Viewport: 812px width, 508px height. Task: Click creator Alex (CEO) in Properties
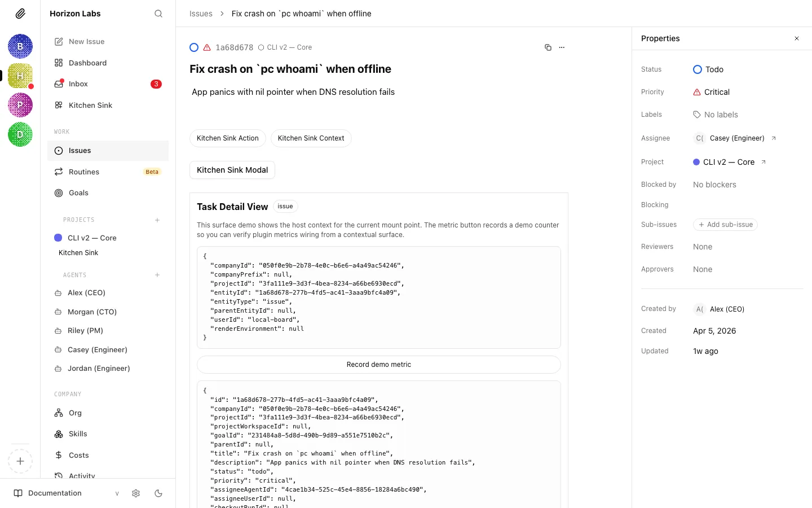pyautogui.click(x=719, y=309)
